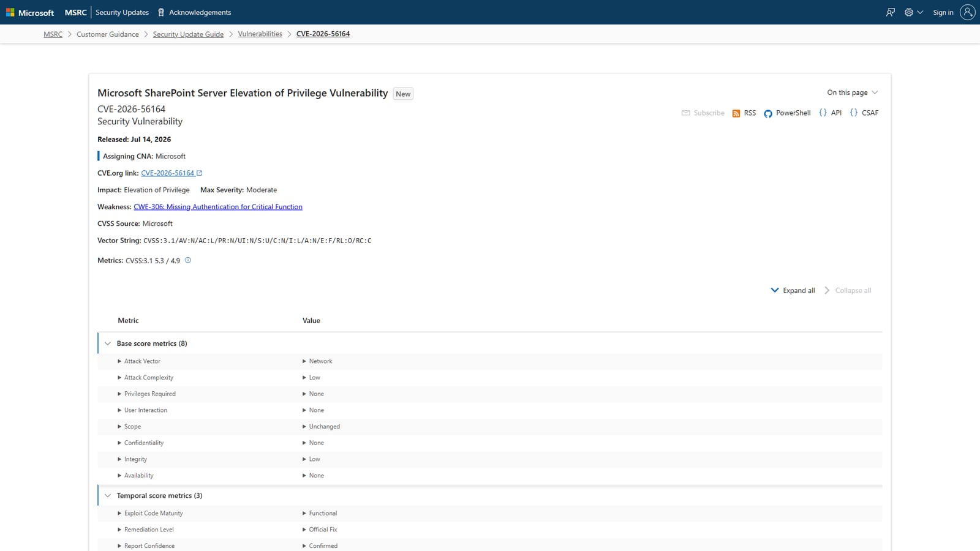Screen dimensions: 980x551
Task: Click Collapse all
Action: coord(848,290)
